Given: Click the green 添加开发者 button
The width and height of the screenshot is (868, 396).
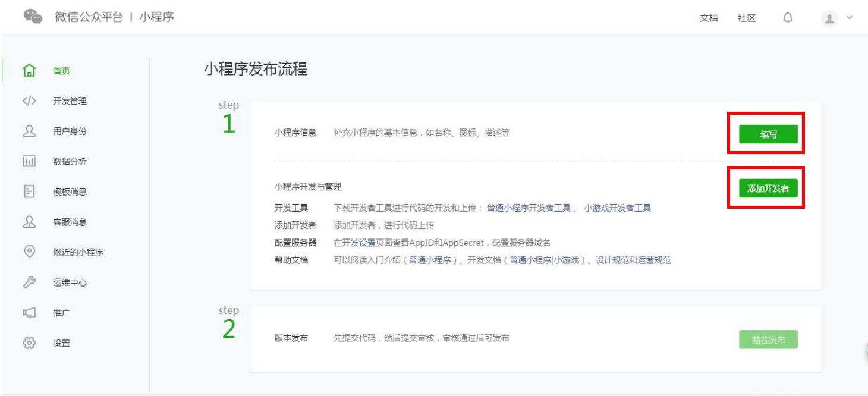Looking at the screenshot, I should 768,188.
